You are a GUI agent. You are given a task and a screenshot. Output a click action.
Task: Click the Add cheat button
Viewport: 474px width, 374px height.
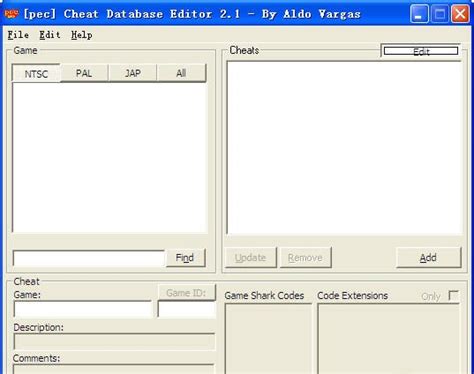pyautogui.click(x=428, y=258)
